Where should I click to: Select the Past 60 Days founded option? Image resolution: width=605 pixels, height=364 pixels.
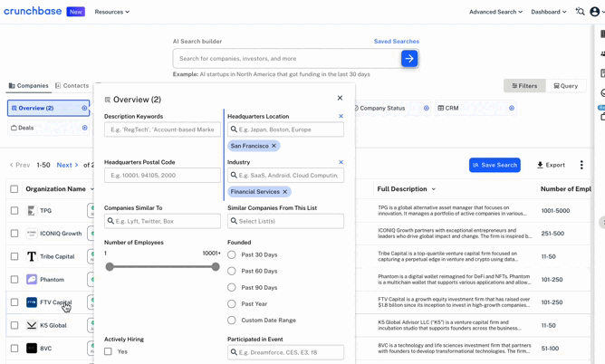pos(232,271)
